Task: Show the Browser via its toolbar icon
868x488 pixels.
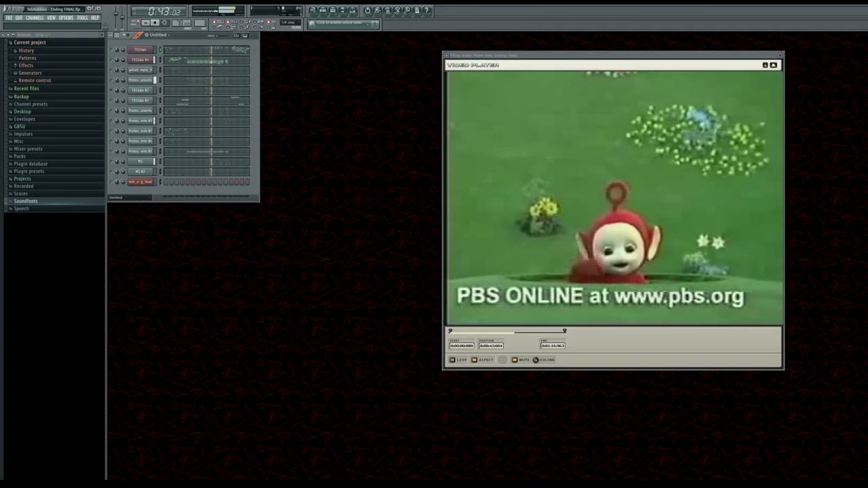Action: pyautogui.click(x=342, y=10)
